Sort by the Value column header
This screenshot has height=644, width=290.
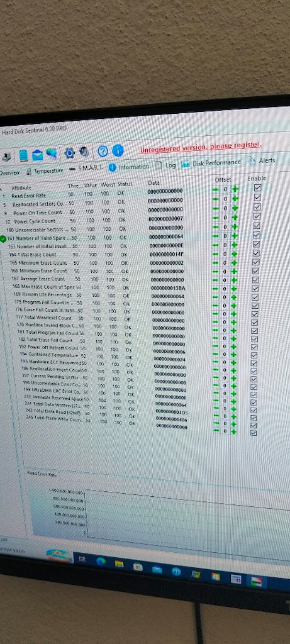(x=91, y=186)
